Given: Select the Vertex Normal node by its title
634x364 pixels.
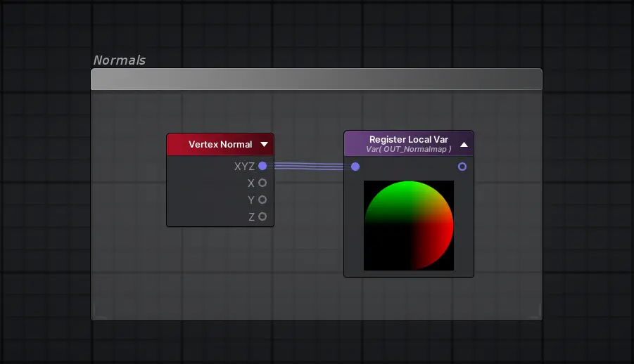Looking at the screenshot, I should coord(220,145).
